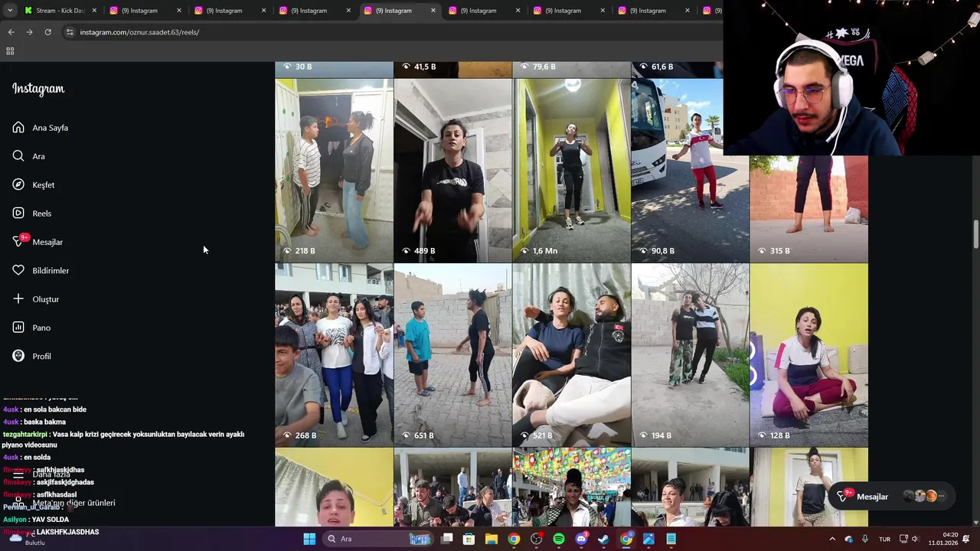Click the browser forward arrow
The width and height of the screenshot is (980, 551).
29,32
